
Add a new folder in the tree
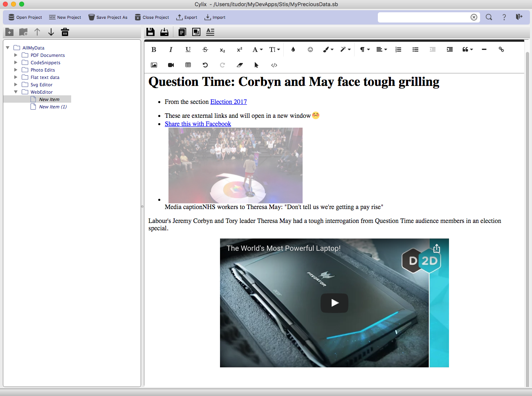[x=9, y=32]
